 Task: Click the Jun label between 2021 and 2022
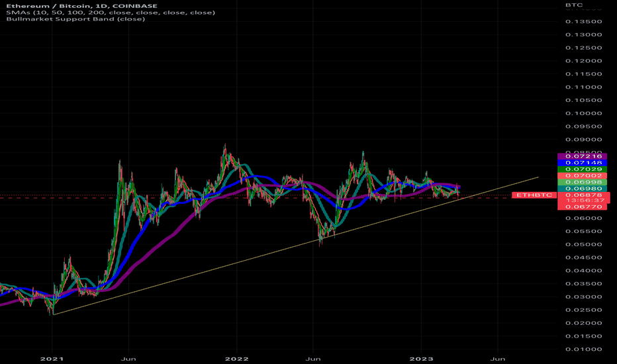click(128, 359)
